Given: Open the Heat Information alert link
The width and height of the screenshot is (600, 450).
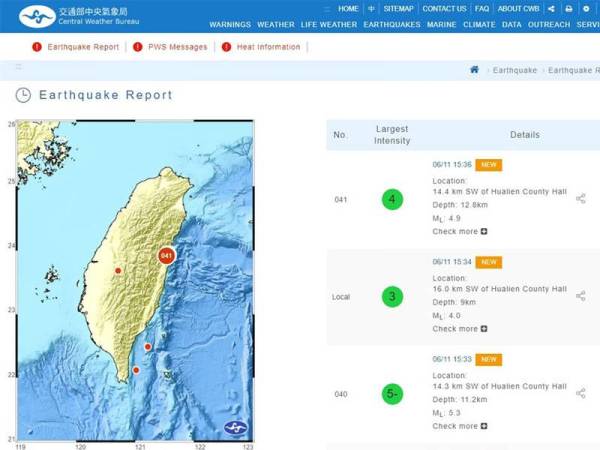Looking at the screenshot, I should 268,47.
